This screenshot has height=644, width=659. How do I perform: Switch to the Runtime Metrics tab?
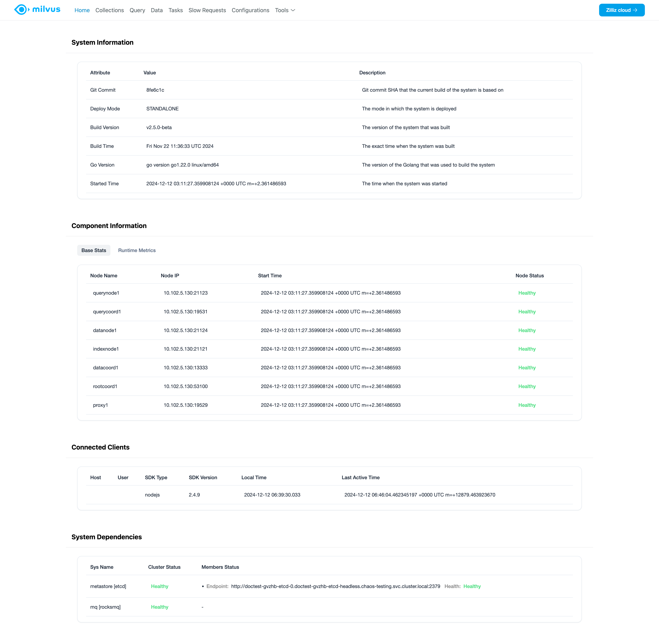pos(137,250)
